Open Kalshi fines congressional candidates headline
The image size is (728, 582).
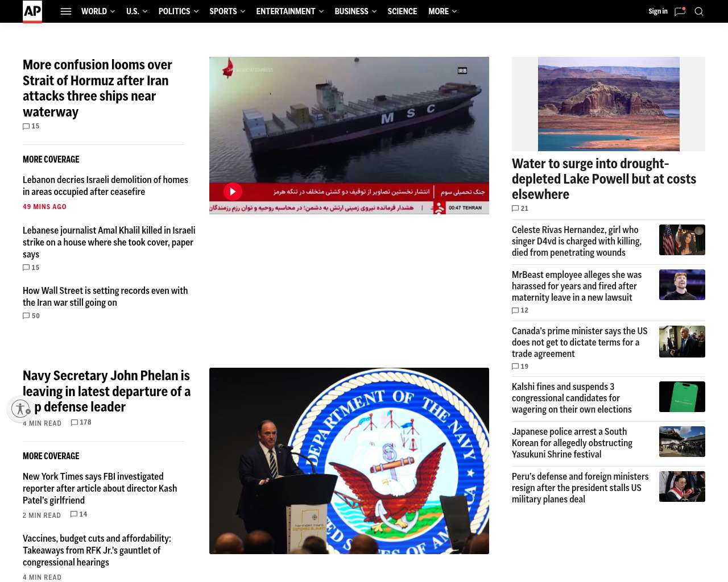[572, 398]
